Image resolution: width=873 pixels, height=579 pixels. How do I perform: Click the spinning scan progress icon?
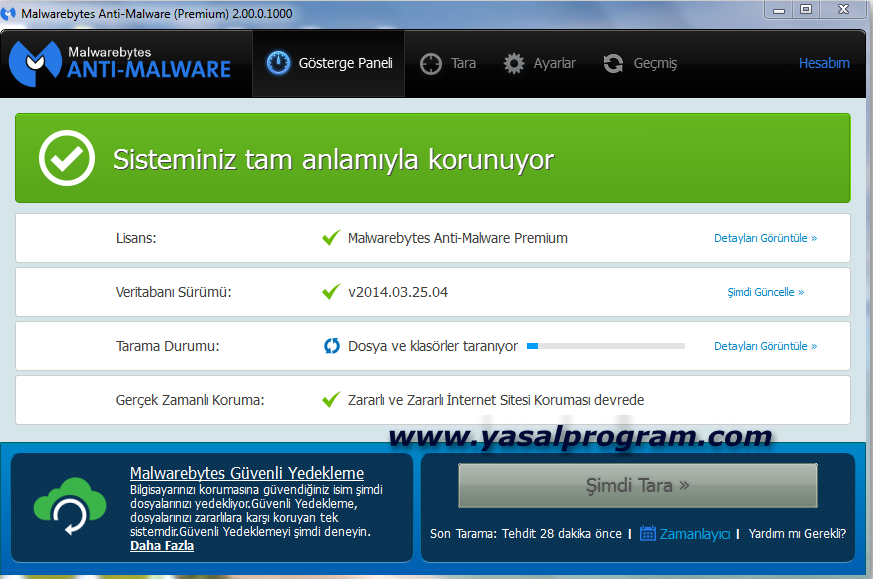pyautogui.click(x=331, y=346)
